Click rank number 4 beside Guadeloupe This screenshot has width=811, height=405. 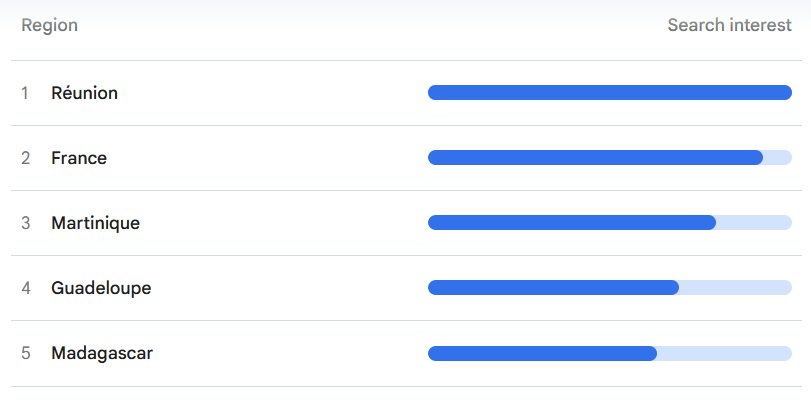(25, 288)
